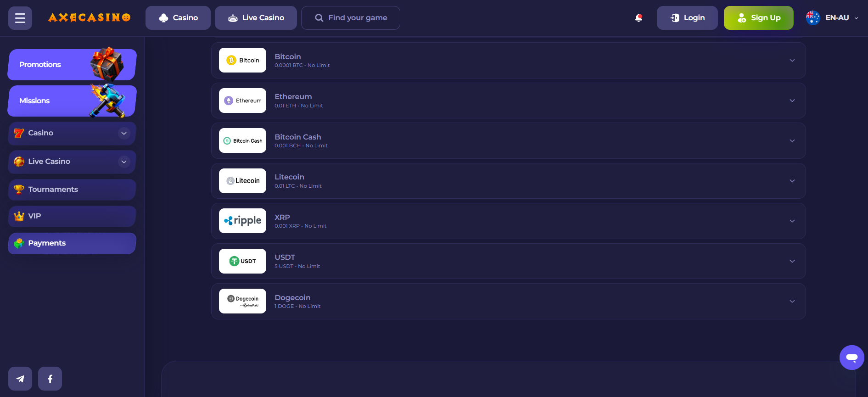
Task: Click the Dogecoin logo tile
Action: 242,301
